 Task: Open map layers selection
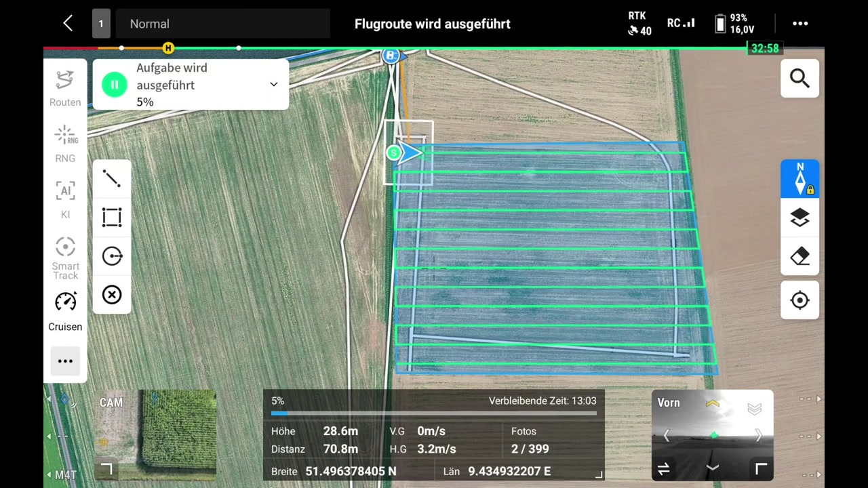[800, 218]
